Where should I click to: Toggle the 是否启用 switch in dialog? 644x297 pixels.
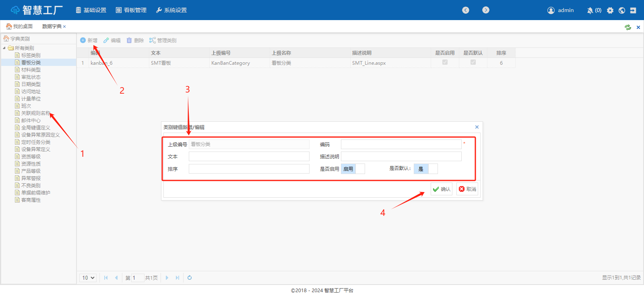pos(353,169)
